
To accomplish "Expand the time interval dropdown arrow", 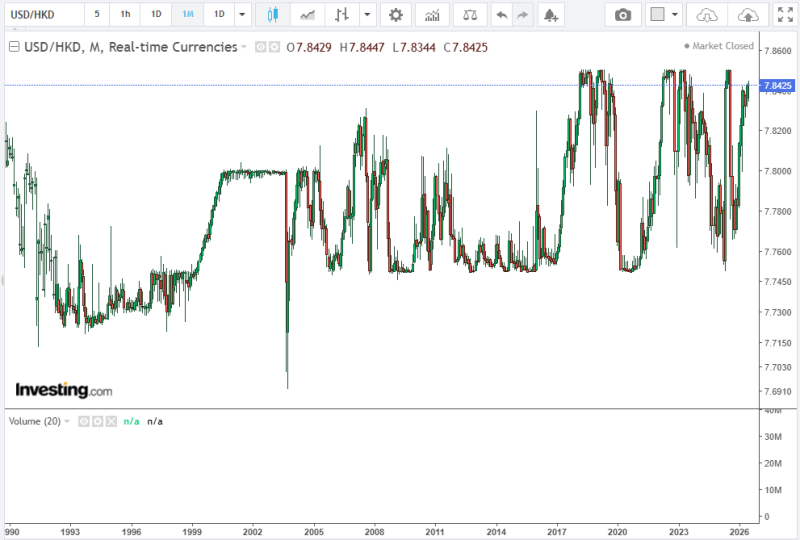I will point(242,15).
